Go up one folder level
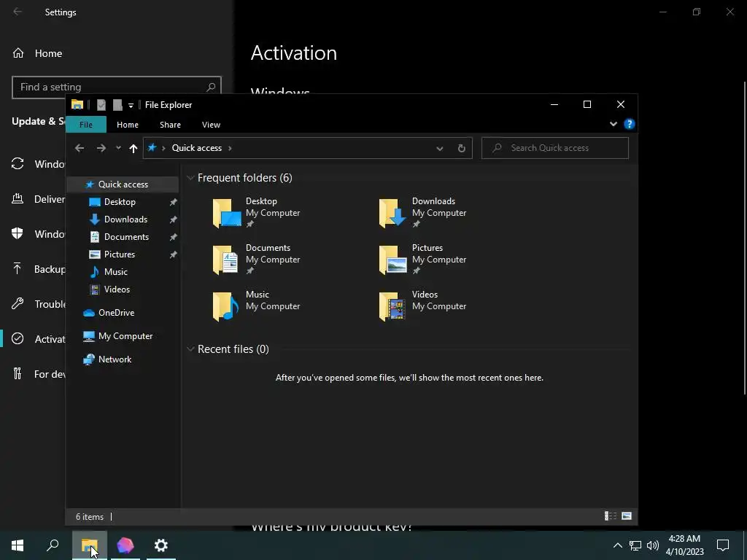The height and width of the screenshot is (560, 747). click(133, 148)
